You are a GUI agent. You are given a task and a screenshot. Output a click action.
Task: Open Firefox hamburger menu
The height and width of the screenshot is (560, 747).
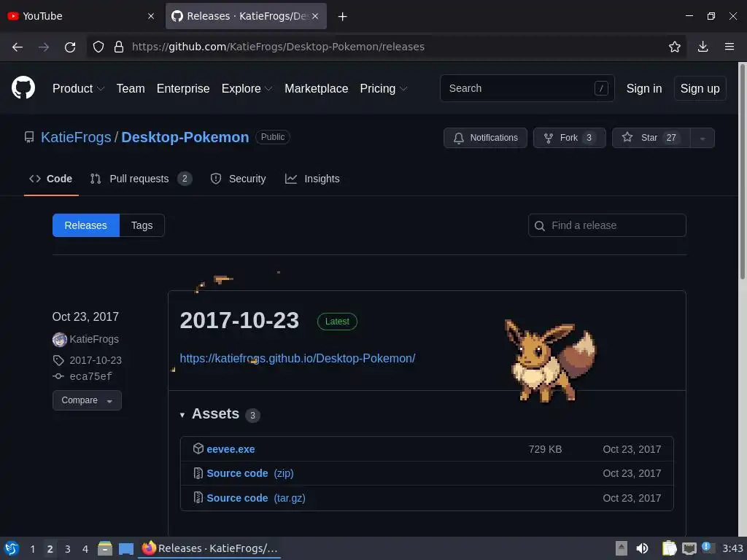[729, 47]
